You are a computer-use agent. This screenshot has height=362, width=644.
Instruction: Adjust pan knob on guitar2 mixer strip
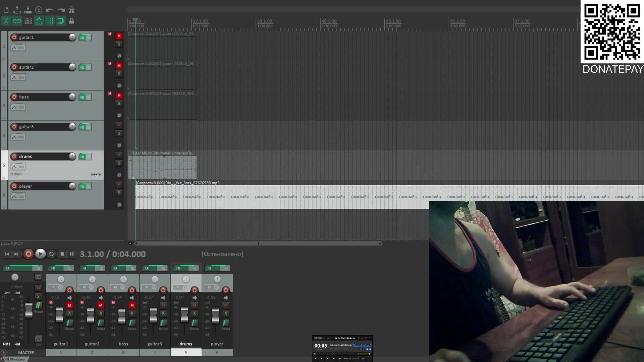click(92, 279)
